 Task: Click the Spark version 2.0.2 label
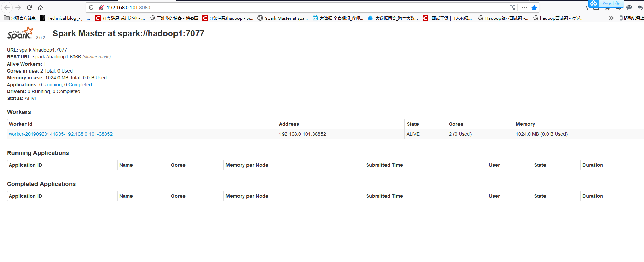[40, 38]
